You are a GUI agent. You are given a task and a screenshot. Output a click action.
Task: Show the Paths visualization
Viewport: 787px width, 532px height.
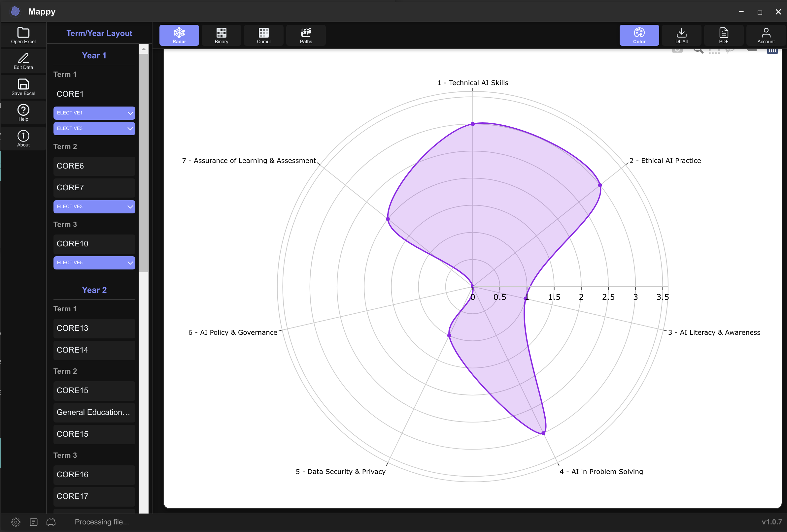[305, 35]
